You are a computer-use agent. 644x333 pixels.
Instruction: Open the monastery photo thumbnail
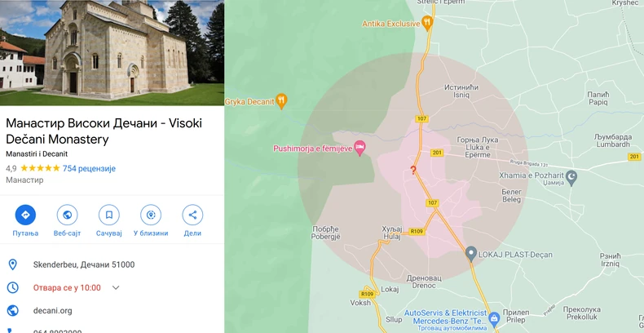112,52
